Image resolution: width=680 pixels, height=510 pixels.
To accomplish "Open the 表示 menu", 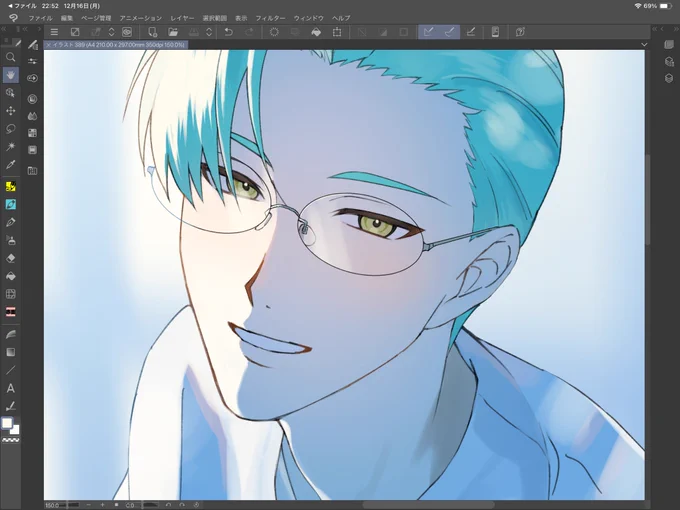I will click(241, 18).
